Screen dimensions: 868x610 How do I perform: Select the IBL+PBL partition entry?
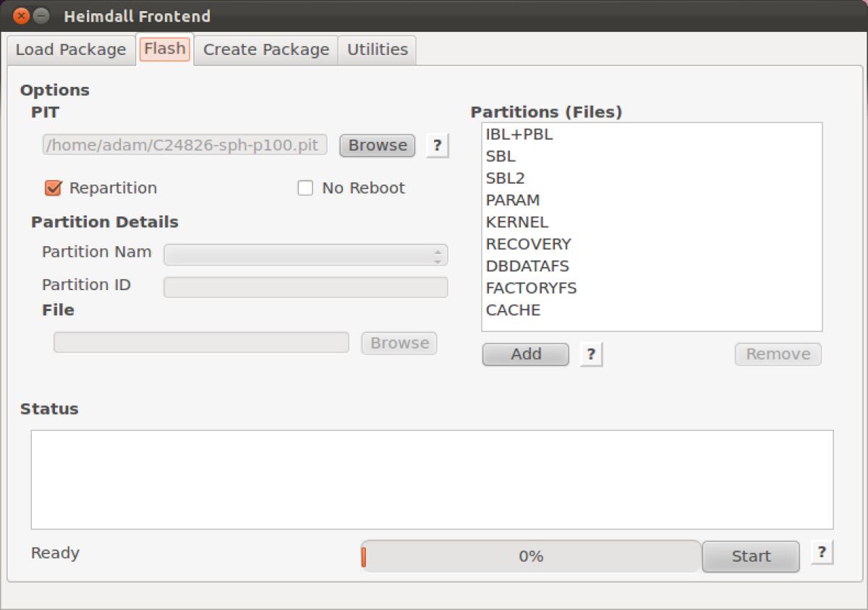(x=518, y=134)
